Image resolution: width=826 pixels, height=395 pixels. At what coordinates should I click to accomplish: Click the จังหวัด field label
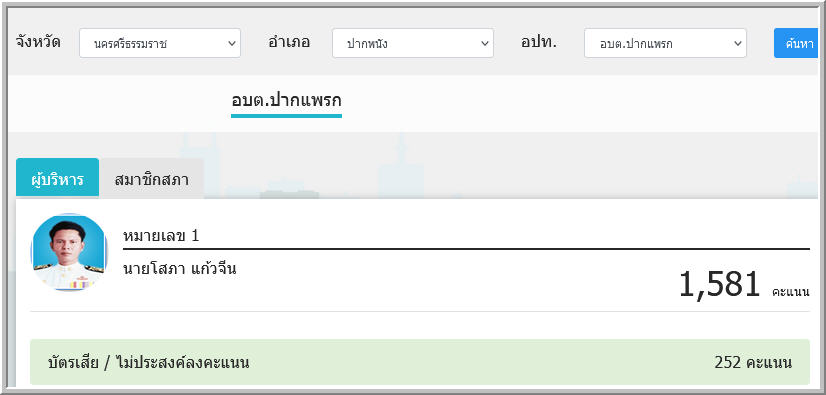pyautogui.click(x=38, y=42)
